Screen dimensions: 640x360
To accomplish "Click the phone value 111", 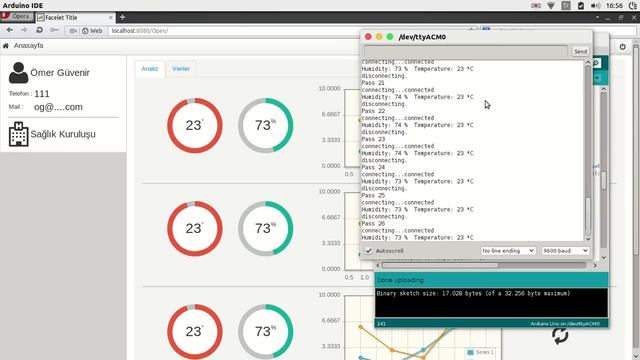I will tap(42, 94).
